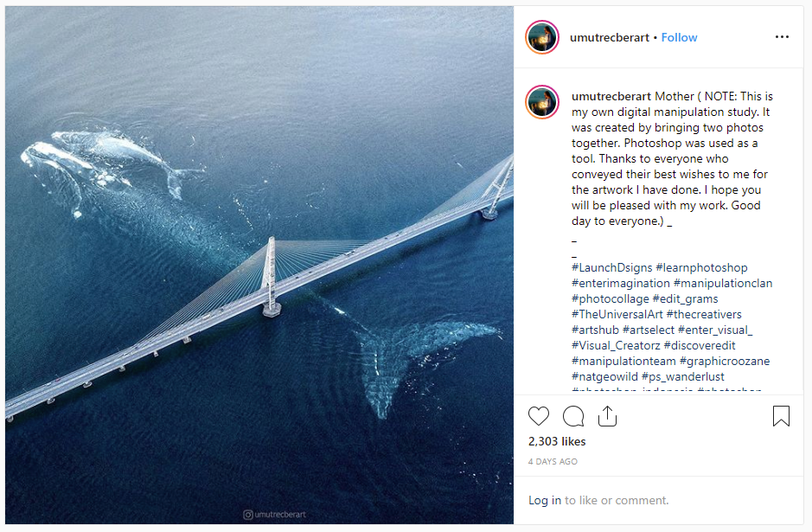Open the #ps_wanderlust hashtag

[x=682, y=376]
